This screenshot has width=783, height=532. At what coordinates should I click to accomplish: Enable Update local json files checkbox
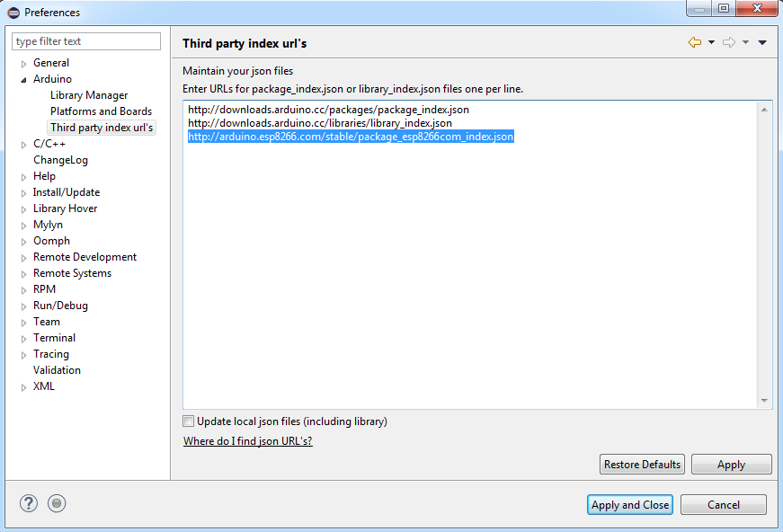coord(189,421)
